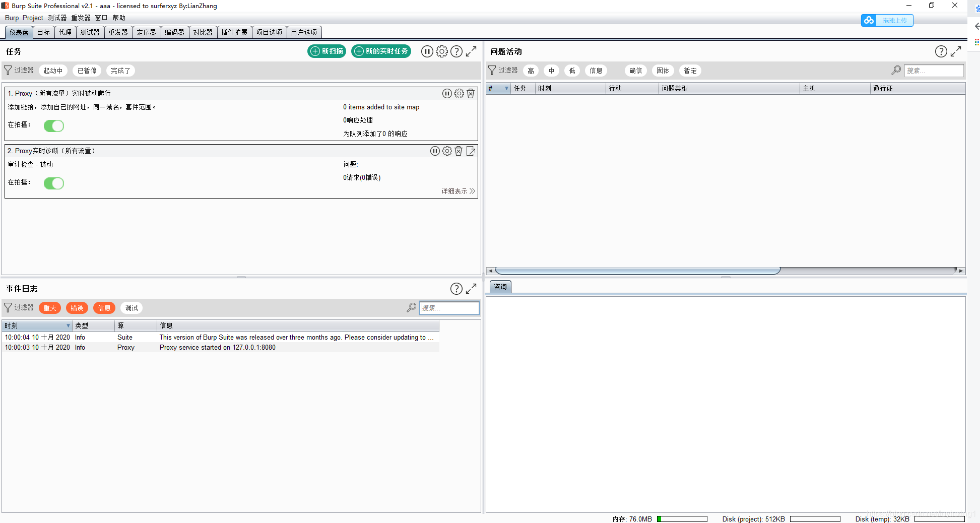980x523 pixels.
Task: Toggle the orange 信息 event log filter
Action: pyautogui.click(x=104, y=308)
